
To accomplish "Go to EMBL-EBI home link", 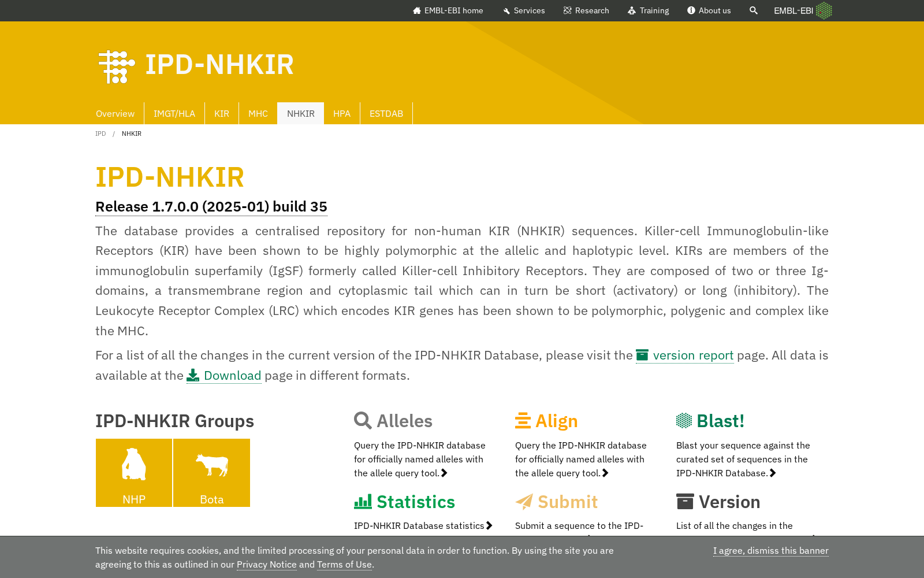I will [x=448, y=10].
